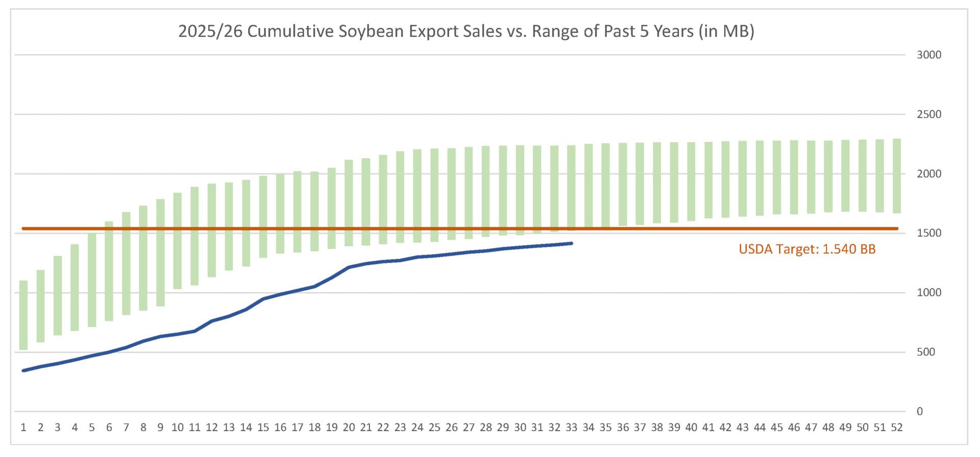This screenshot has width=980, height=457.
Task: Click the green range bar for week 9
Action: 160,252
